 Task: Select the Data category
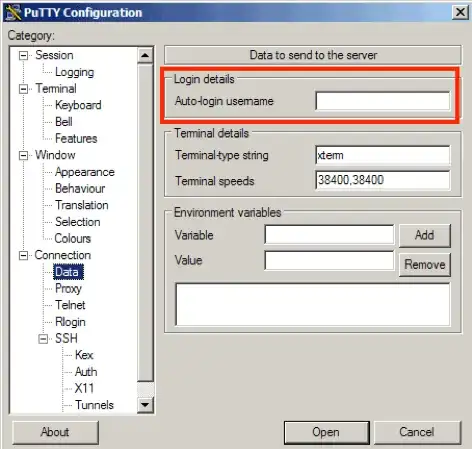[x=68, y=272]
